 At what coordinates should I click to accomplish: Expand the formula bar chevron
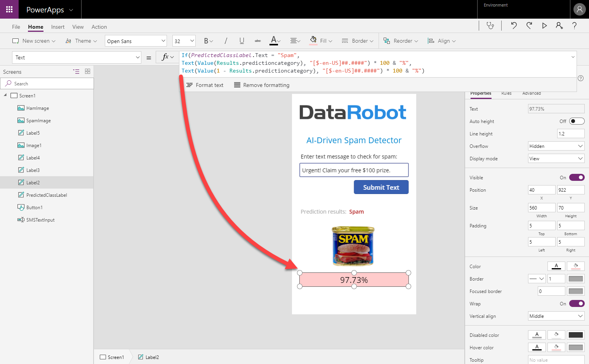[573, 57]
